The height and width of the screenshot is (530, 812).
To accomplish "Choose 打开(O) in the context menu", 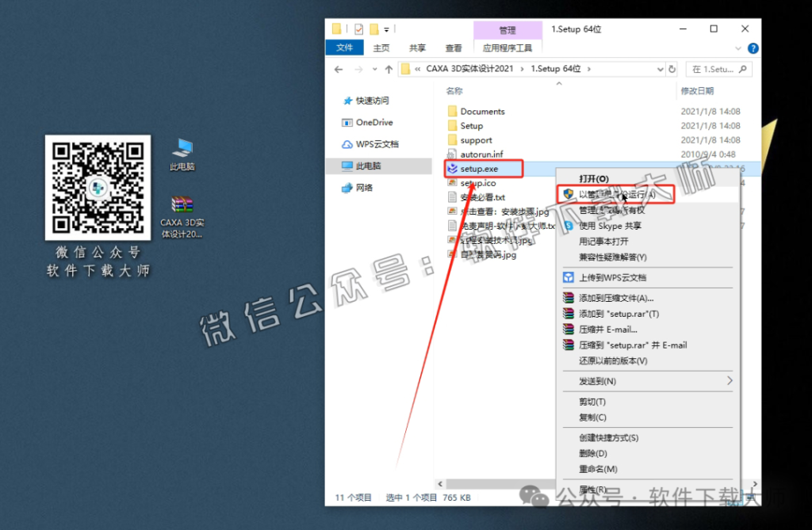I will pyautogui.click(x=594, y=178).
